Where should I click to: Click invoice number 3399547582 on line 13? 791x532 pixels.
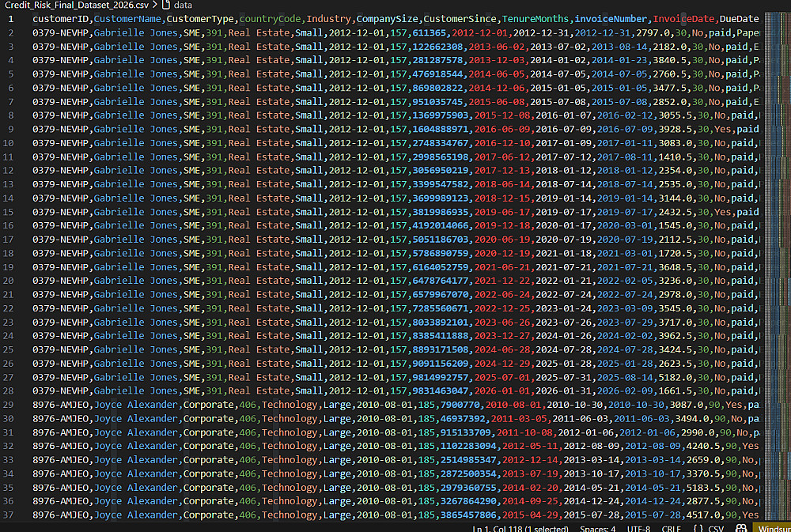click(441, 184)
